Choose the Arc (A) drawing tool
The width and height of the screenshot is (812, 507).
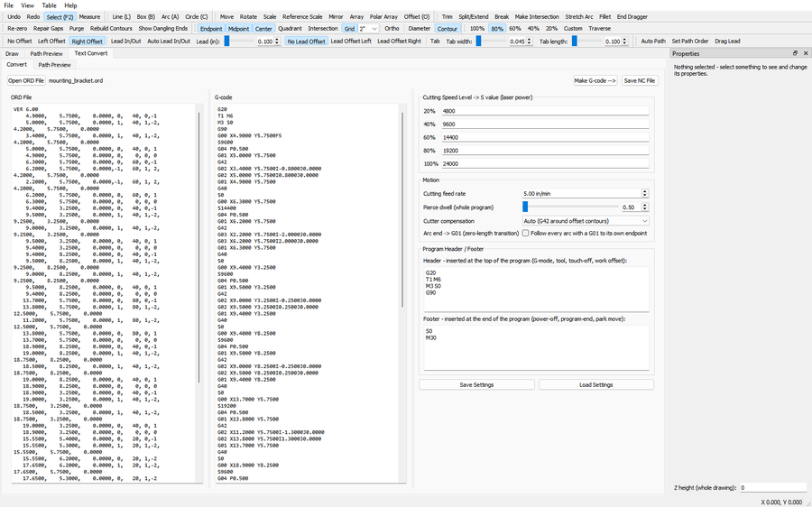coord(170,16)
